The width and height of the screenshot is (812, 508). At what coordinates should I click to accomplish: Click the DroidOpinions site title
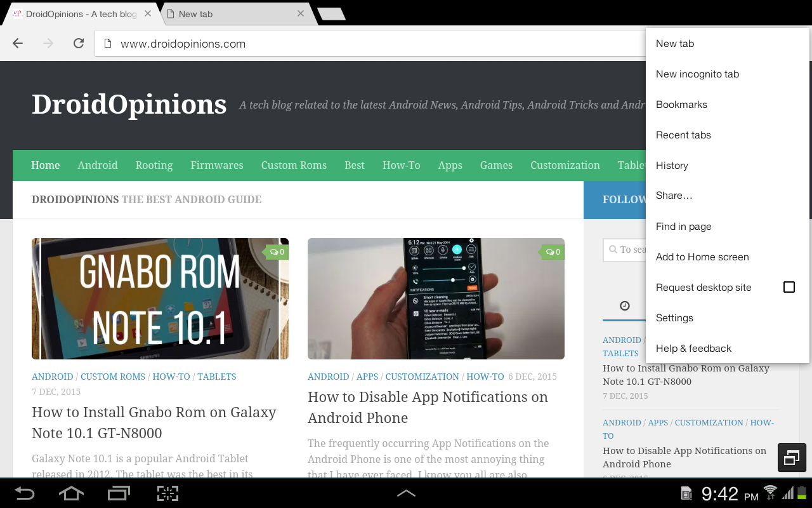tap(129, 105)
